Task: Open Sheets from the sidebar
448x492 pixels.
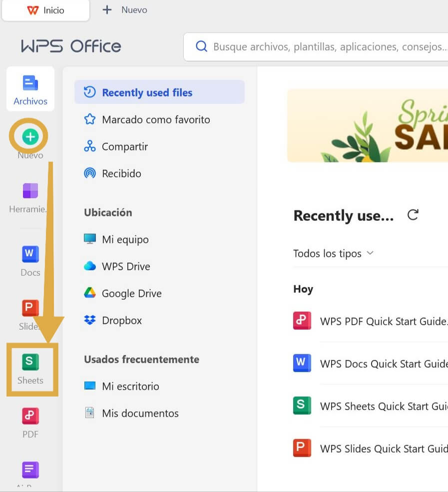Action: (x=30, y=369)
